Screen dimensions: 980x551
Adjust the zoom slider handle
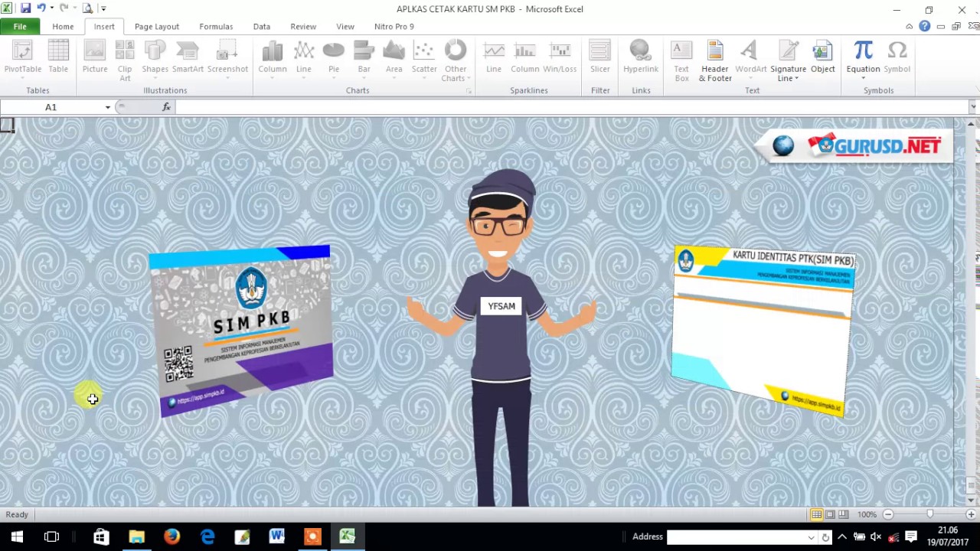(x=930, y=514)
